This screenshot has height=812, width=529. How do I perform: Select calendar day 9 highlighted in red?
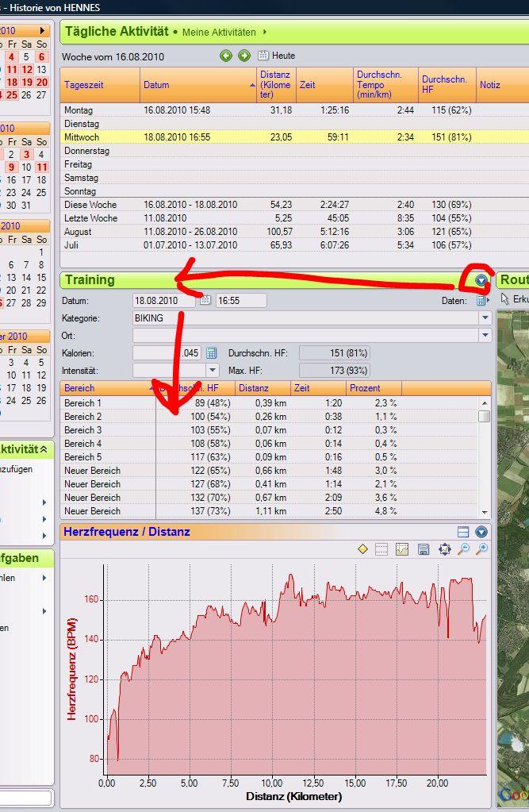click(x=11, y=167)
